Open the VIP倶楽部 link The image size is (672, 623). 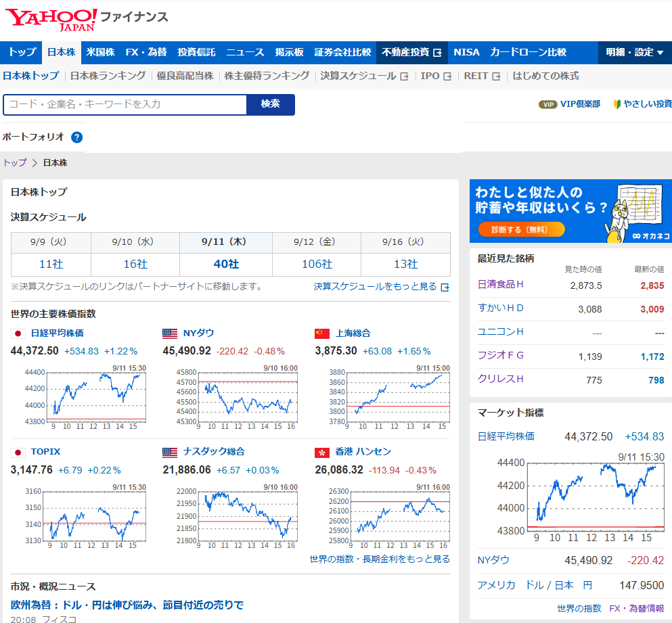[580, 104]
